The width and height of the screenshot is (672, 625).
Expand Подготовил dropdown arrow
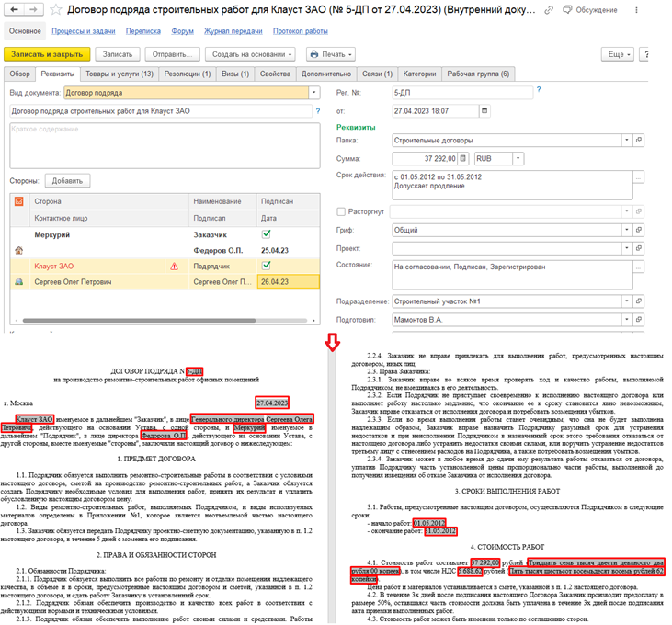627,319
